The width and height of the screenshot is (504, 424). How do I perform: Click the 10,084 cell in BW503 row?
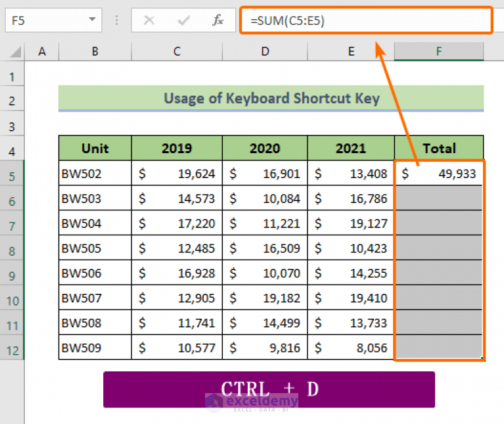point(265,199)
